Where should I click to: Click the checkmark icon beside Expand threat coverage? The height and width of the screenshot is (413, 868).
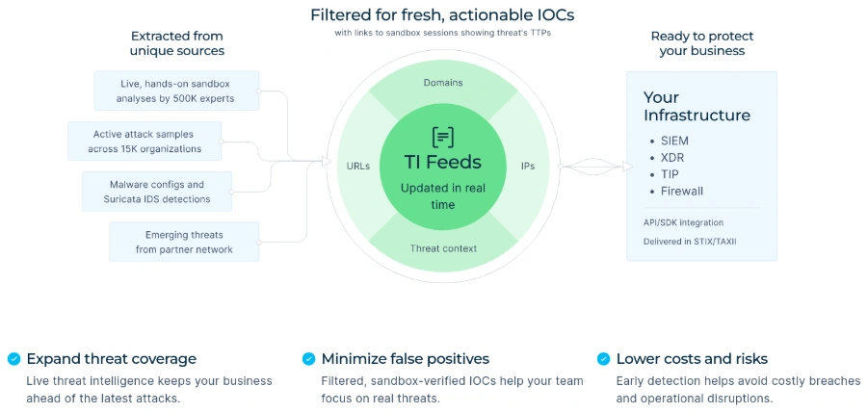13,359
